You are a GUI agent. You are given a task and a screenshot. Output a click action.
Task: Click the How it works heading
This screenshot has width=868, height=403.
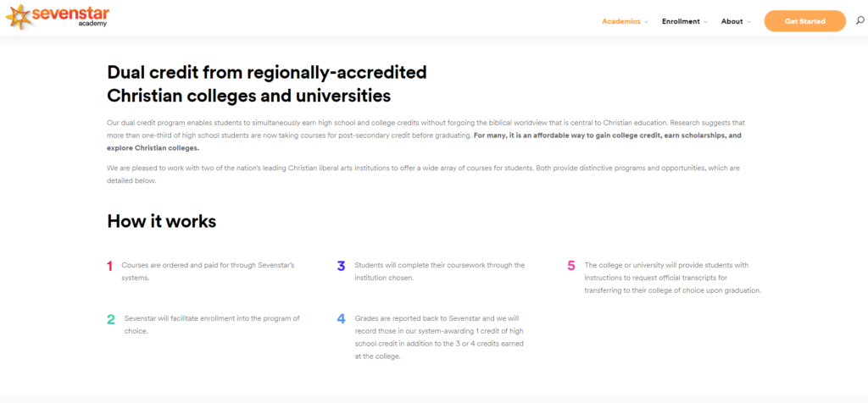click(162, 221)
